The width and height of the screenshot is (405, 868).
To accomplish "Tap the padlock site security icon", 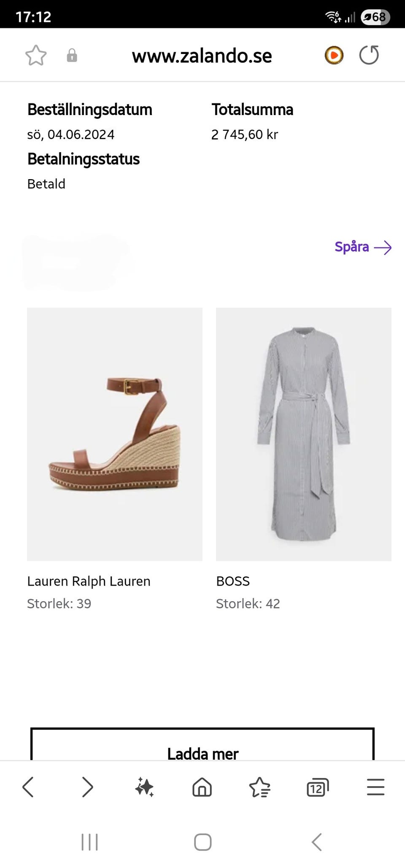I will click(72, 55).
